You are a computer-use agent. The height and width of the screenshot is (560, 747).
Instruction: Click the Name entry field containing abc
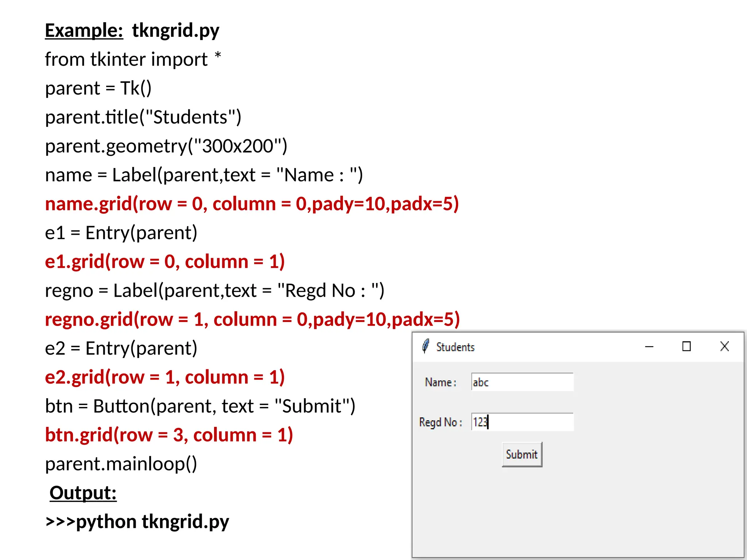[522, 382]
